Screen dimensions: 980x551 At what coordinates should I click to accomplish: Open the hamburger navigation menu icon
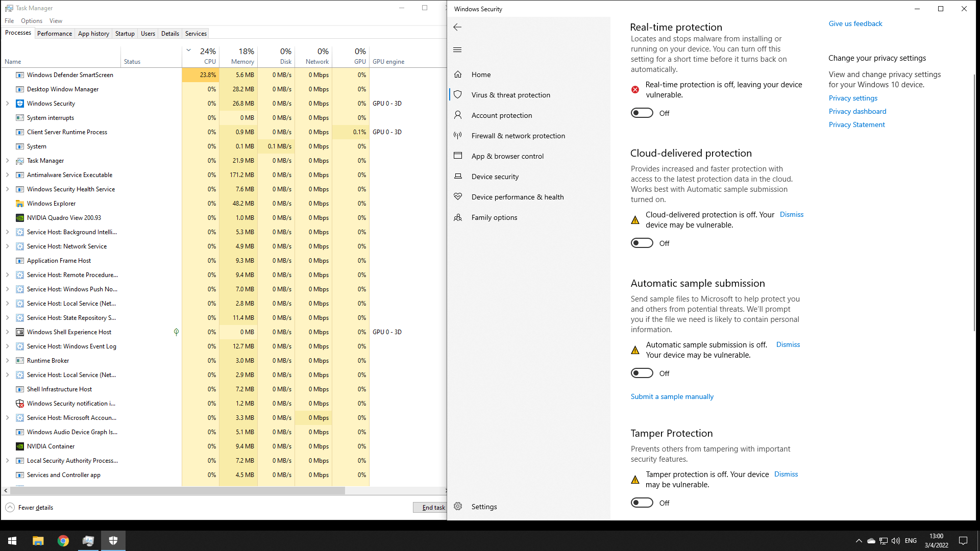tap(457, 50)
